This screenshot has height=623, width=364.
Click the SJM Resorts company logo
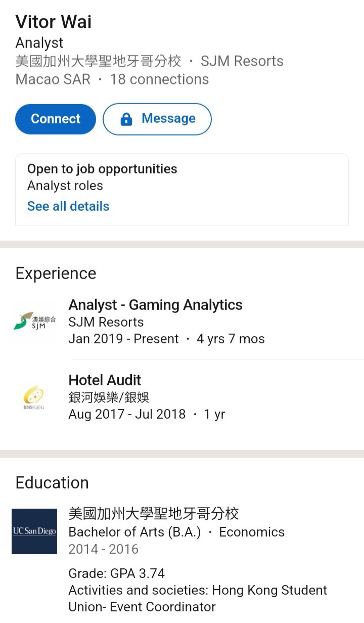point(34,321)
